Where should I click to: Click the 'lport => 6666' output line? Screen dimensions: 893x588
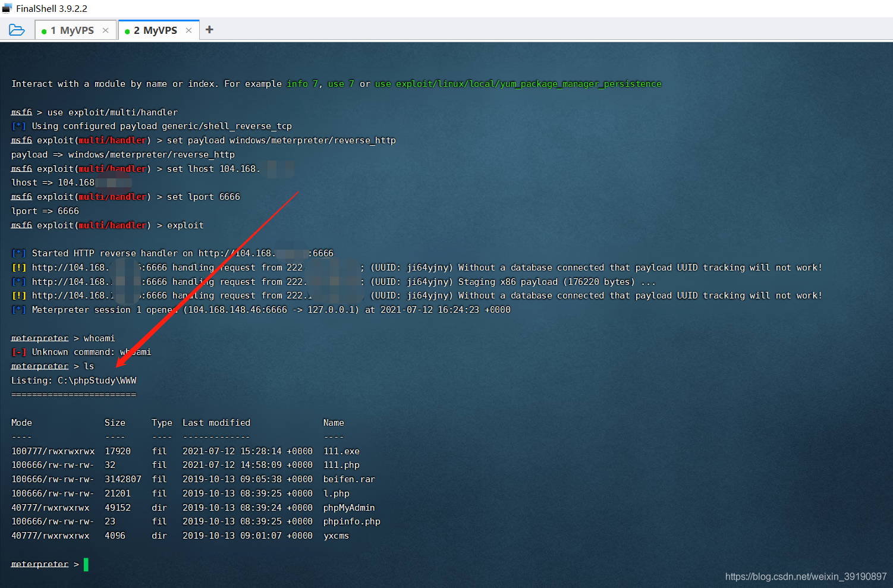pyautogui.click(x=45, y=211)
